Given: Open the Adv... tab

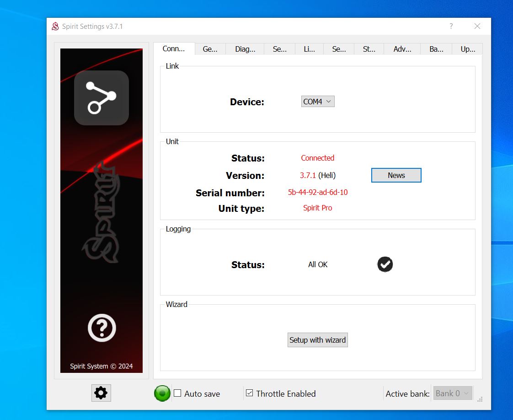Looking at the screenshot, I should point(402,49).
